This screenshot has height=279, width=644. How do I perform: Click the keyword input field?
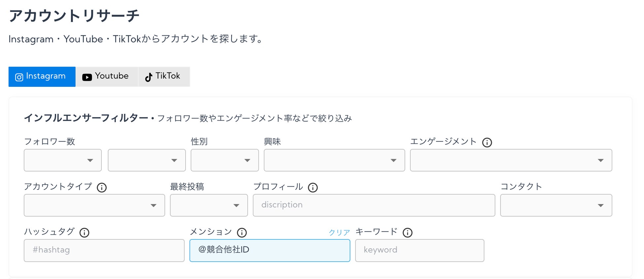tap(419, 250)
